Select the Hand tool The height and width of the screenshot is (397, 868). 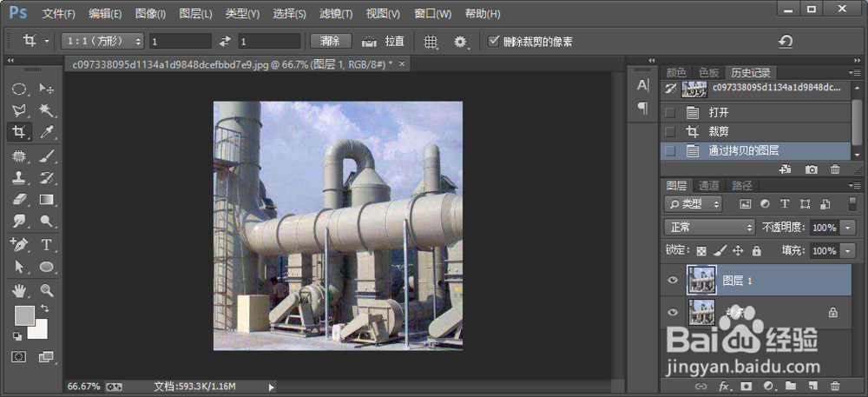19,290
